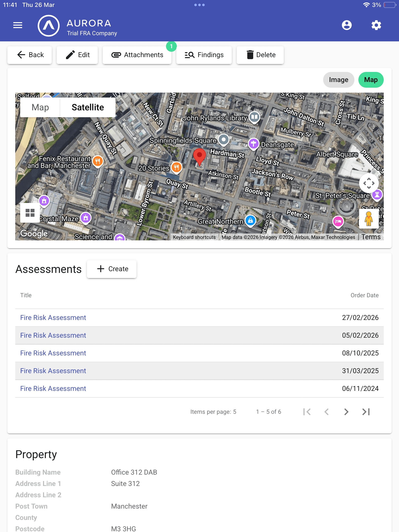Click the Deansgate purple marker
399x532 pixels.
254,144
